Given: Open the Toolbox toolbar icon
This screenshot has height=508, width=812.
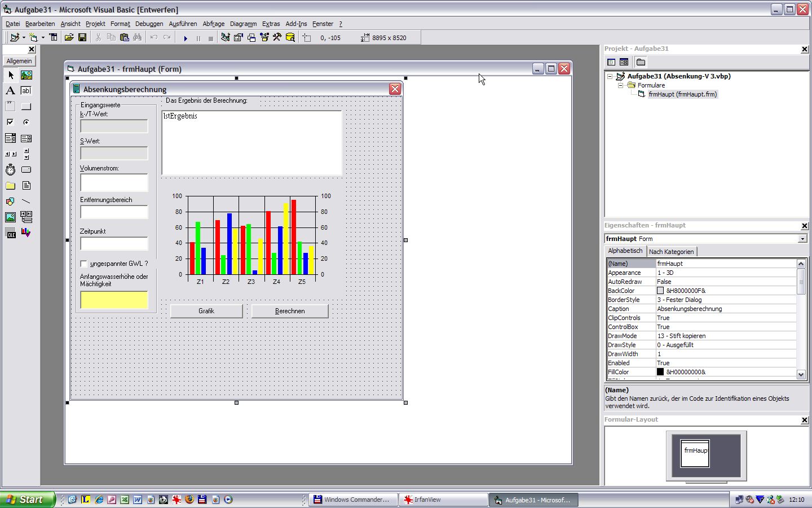Looking at the screenshot, I should point(277,38).
